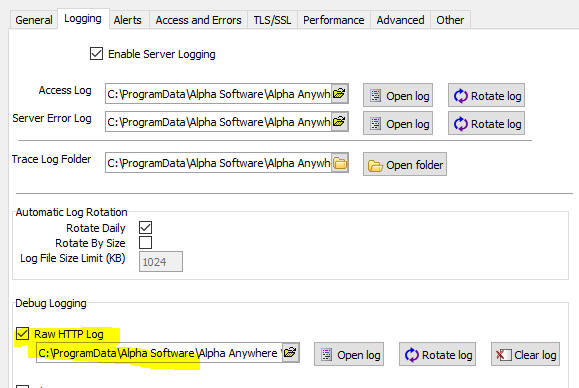The height and width of the screenshot is (388, 579).
Task: Open the Server Error Log
Action: 398,124
